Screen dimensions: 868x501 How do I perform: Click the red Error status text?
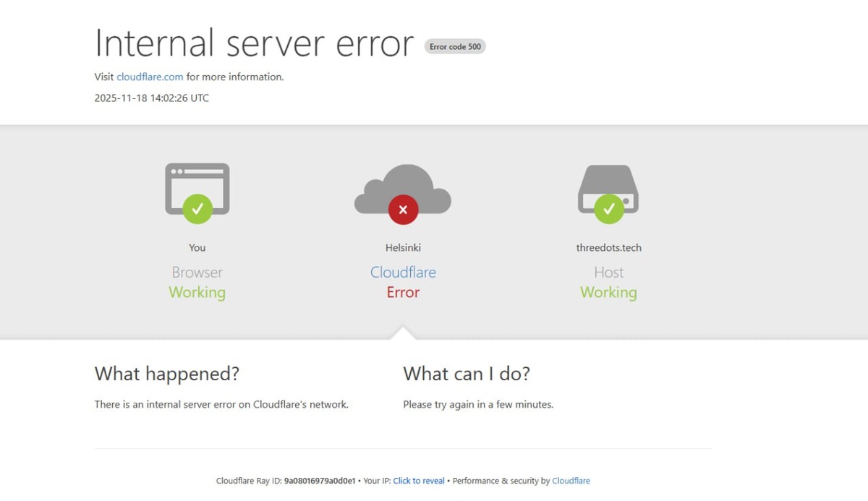point(403,293)
